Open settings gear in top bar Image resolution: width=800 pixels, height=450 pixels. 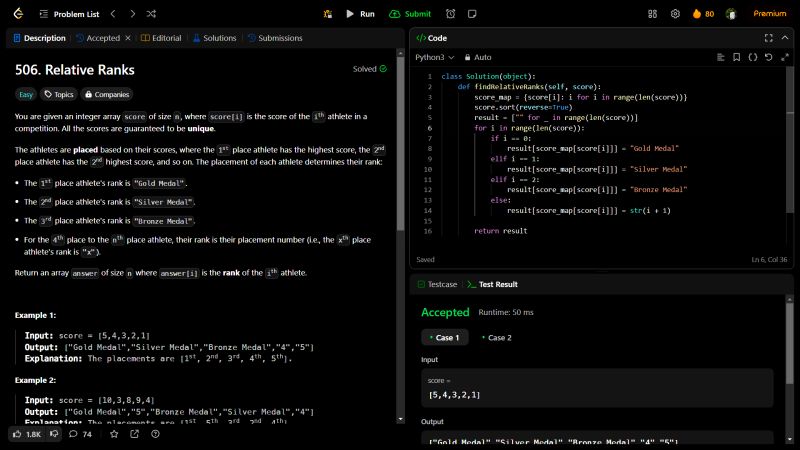[x=675, y=14]
